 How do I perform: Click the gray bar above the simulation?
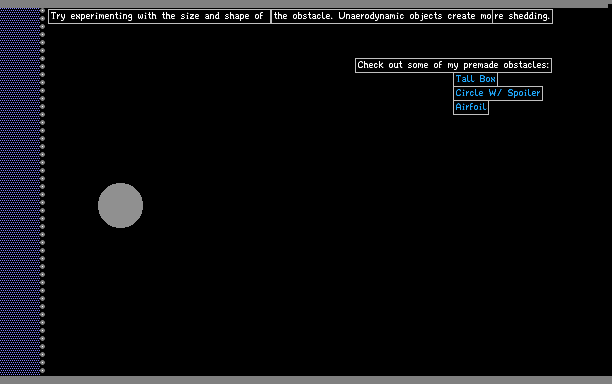(x=306, y=4)
